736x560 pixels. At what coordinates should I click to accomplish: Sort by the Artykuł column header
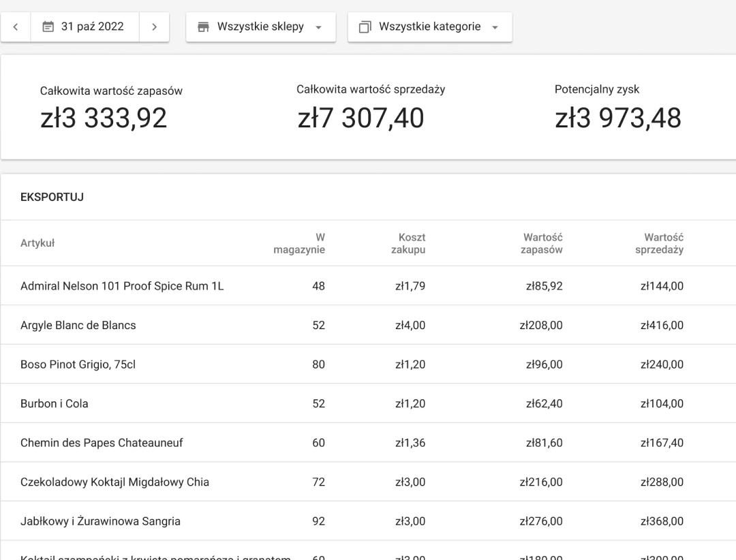click(x=37, y=243)
